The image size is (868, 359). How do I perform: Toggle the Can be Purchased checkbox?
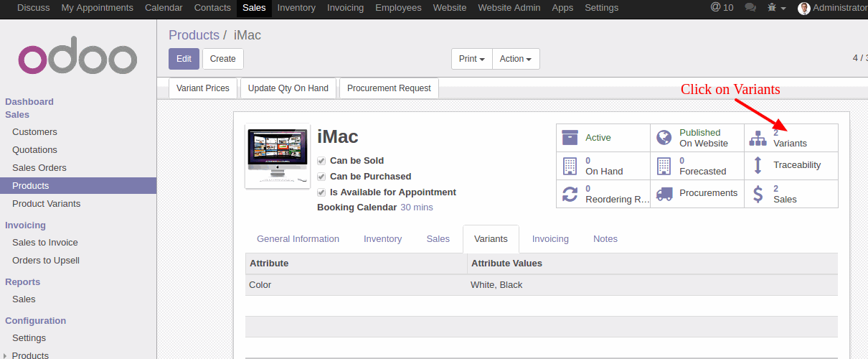[x=321, y=177]
